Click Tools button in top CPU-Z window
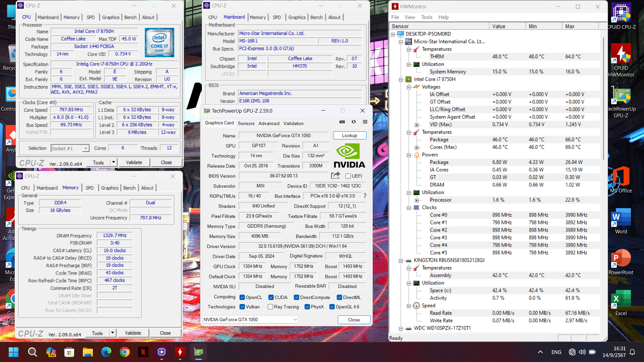Viewport: 644px width, 362px height. [x=98, y=162]
